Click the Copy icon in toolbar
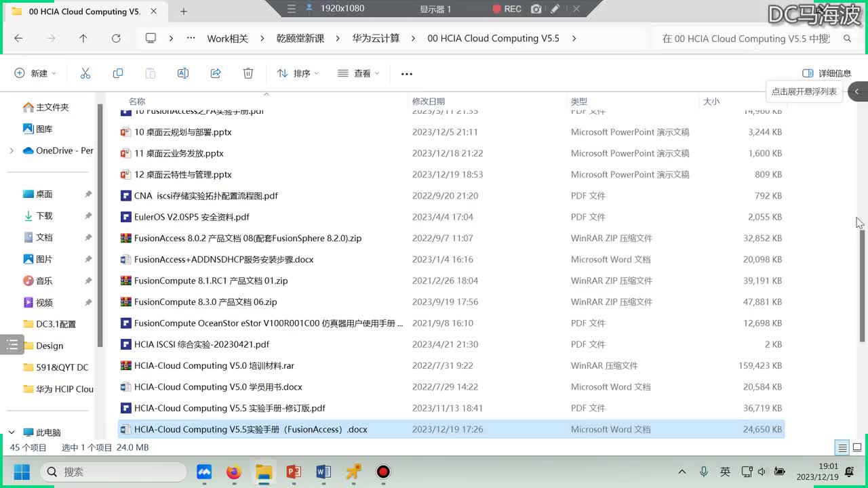This screenshot has height=488, width=868. (118, 73)
